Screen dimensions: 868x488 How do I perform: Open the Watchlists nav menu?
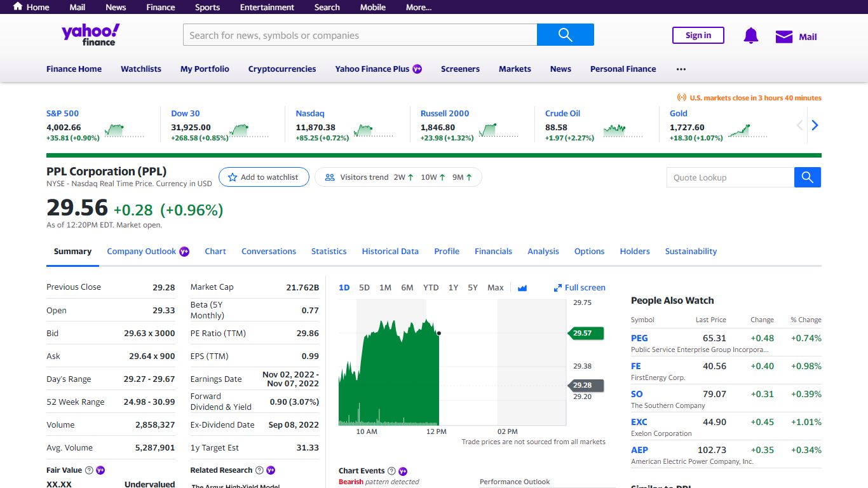coord(141,69)
